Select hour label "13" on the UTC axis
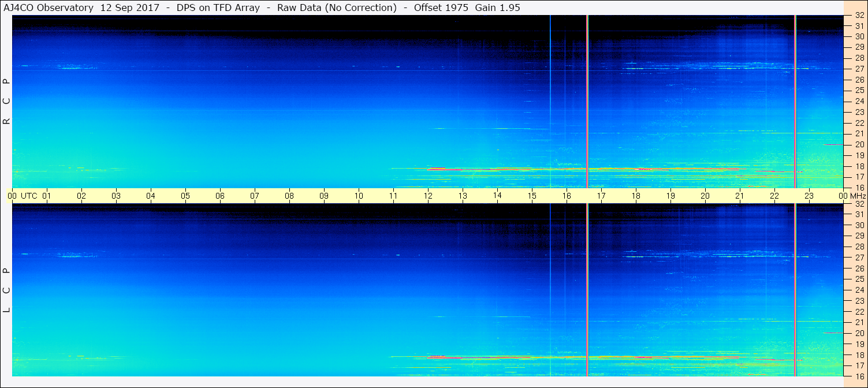 pos(463,196)
